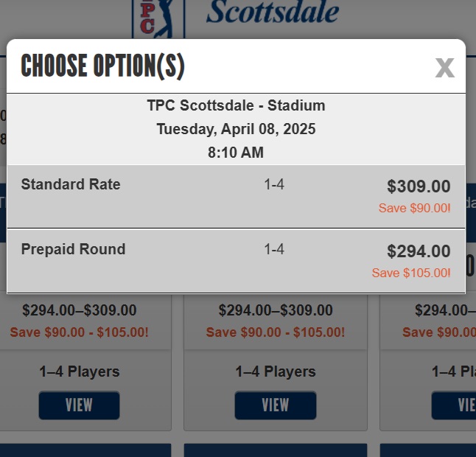The width and height of the screenshot is (476, 457).
Task: Click the first card's $294.00–$309.00 price range
Action: (80, 310)
